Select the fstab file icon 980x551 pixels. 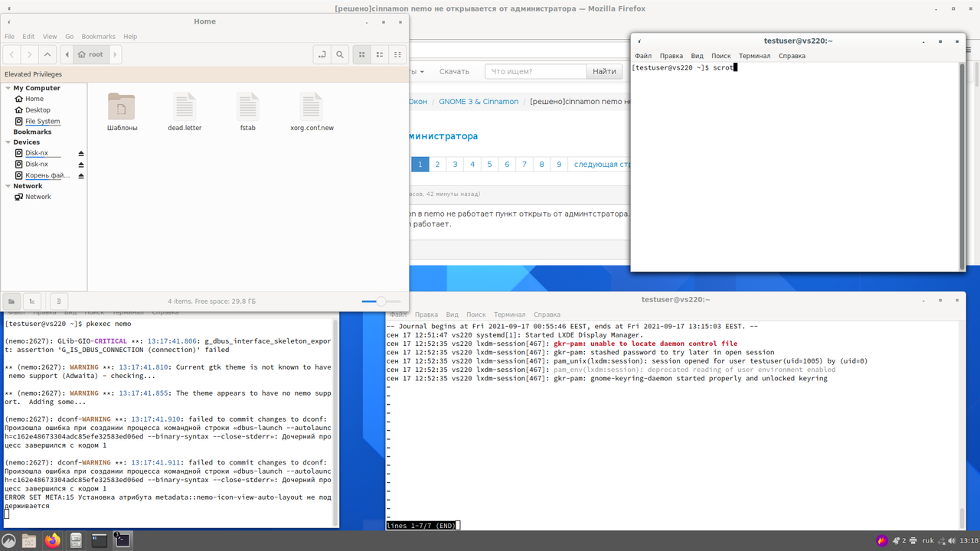coord(247,107)
